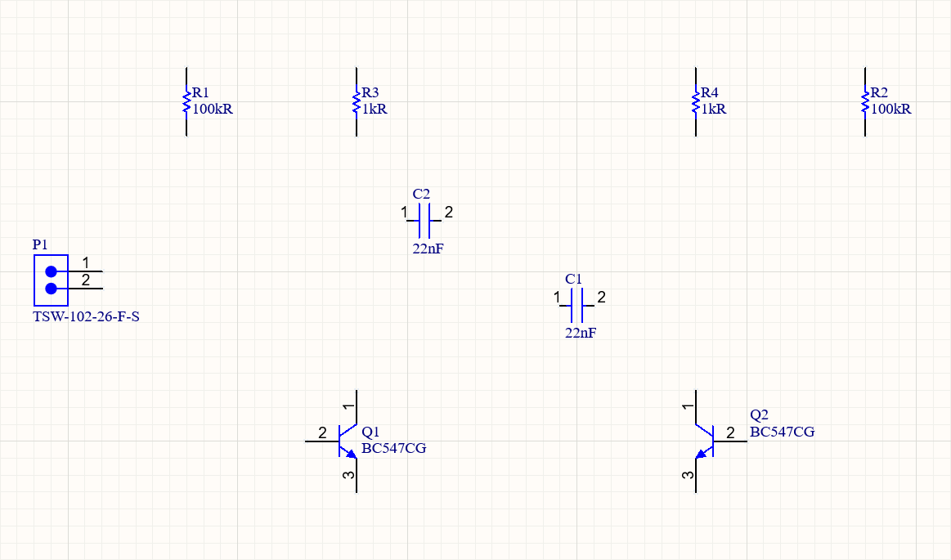Select capacitor C2's plate symbol
The height and width of the screenshot is (560, 951).
click(x=424, y=221)
